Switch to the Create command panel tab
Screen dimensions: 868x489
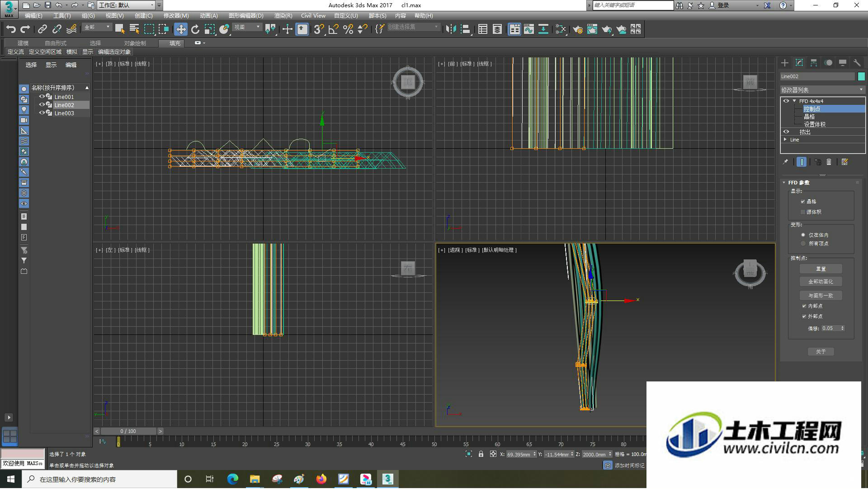[x=785, y=63]
